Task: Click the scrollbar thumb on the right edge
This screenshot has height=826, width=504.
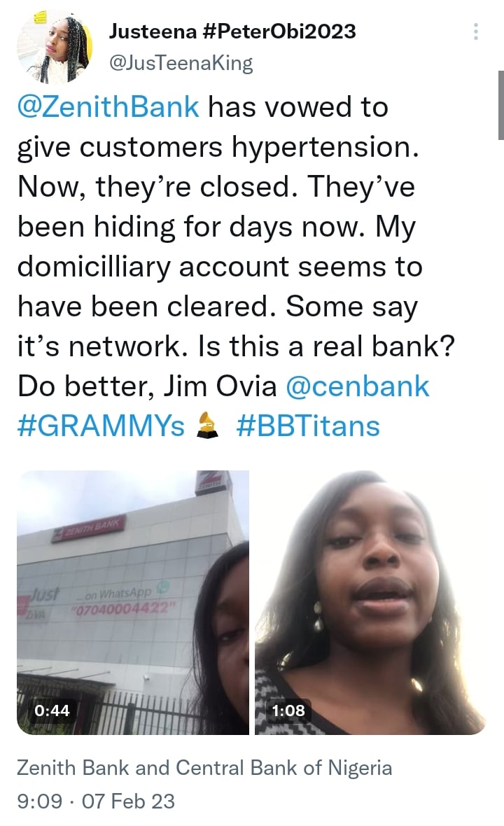Action: (500, 106)
